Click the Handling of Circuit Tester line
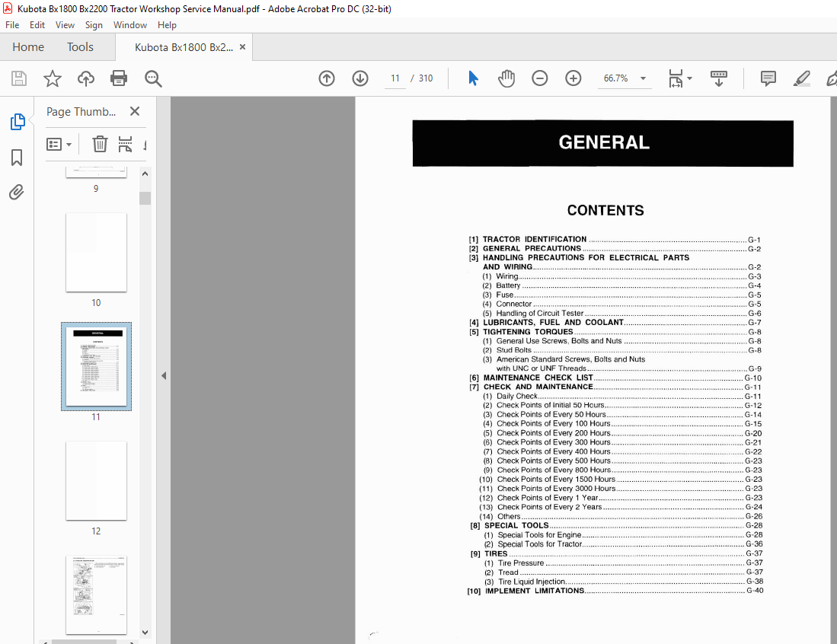837x644 pixels. tap(622, 313)
